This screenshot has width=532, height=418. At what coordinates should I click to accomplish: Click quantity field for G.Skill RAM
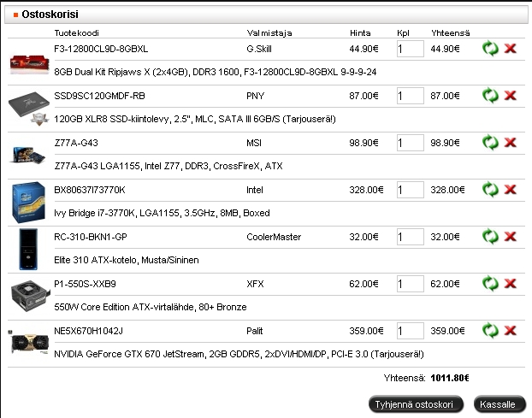click(411, 50)
